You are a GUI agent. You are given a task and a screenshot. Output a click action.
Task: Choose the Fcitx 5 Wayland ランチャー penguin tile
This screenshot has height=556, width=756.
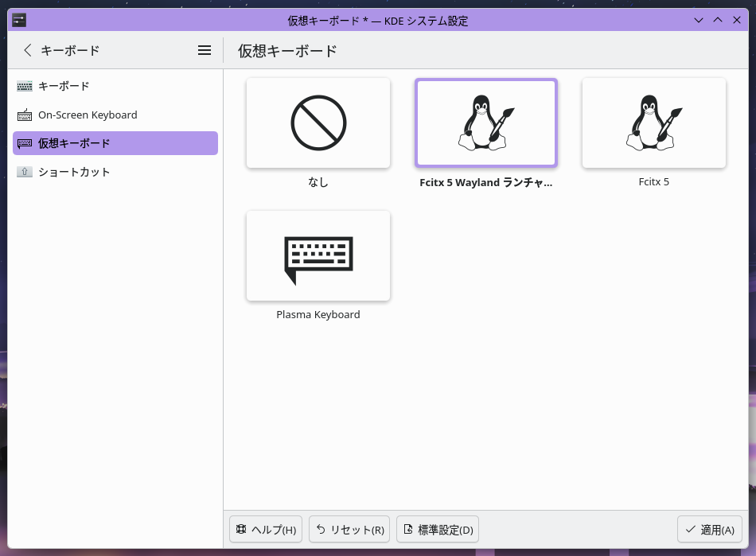pyautogui.click(x=485, y=123)
